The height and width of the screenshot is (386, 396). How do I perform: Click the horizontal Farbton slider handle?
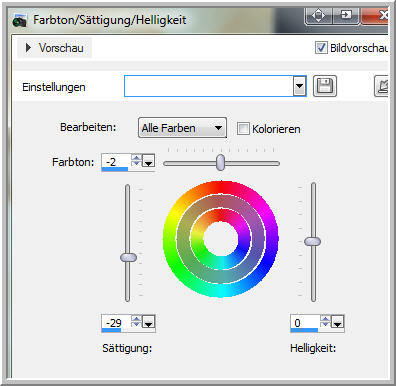220,163
